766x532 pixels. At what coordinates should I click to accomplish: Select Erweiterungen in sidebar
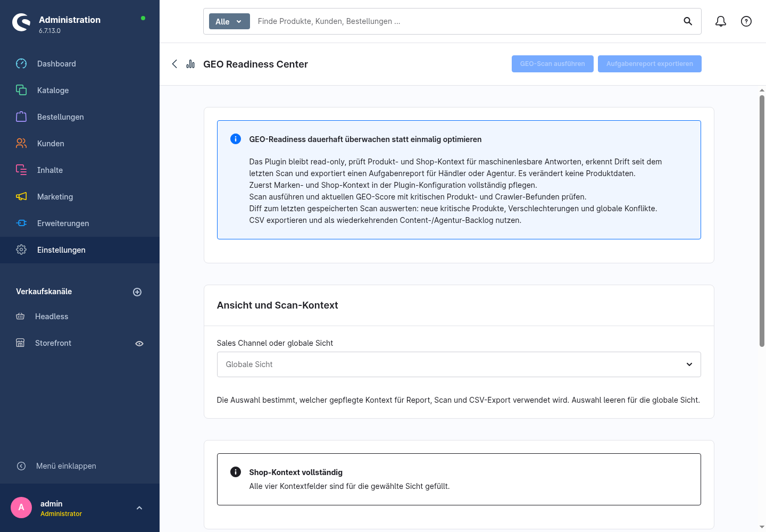pos(80,223)
